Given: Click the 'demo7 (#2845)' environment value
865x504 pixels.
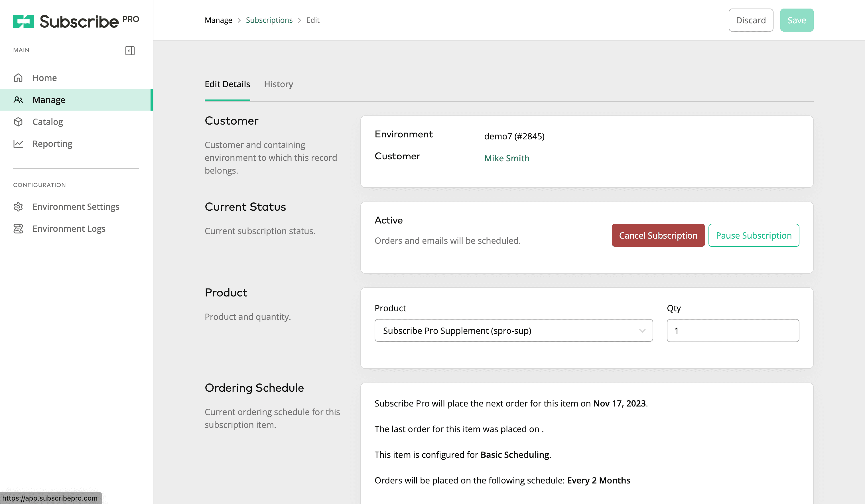Looking at the screenshot, I should click(x=514, y=136).
